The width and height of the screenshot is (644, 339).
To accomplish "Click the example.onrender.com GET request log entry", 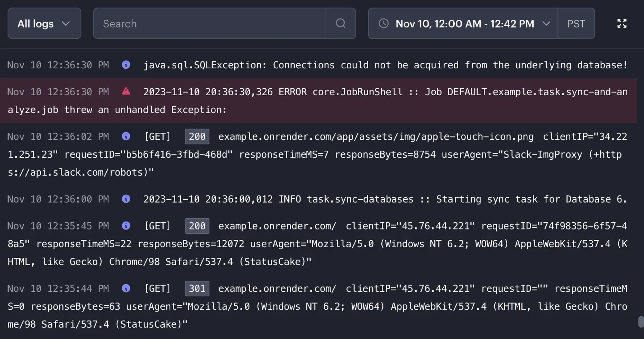I will [x=277, y=226].
